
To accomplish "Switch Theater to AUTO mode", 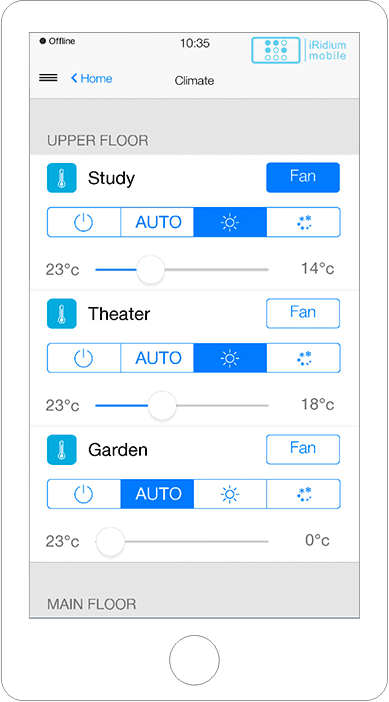I will (157, 358).
